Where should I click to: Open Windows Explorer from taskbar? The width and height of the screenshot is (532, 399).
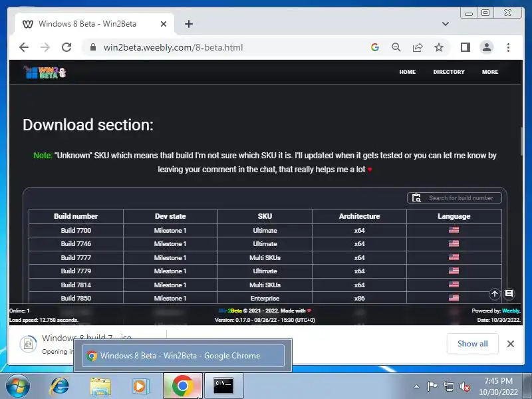[x=100, y=386]
